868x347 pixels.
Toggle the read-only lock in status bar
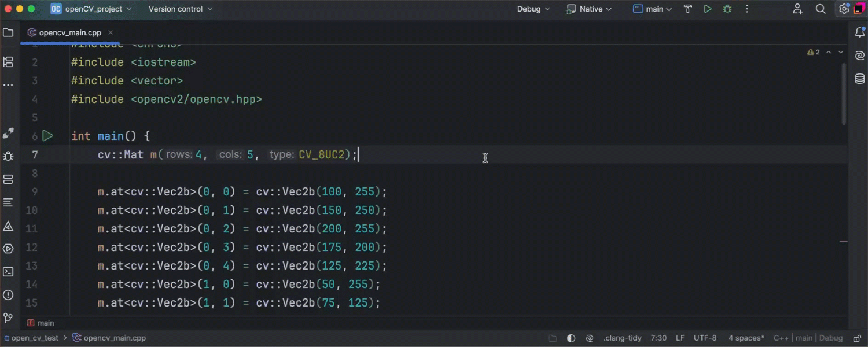coord(856,338)
